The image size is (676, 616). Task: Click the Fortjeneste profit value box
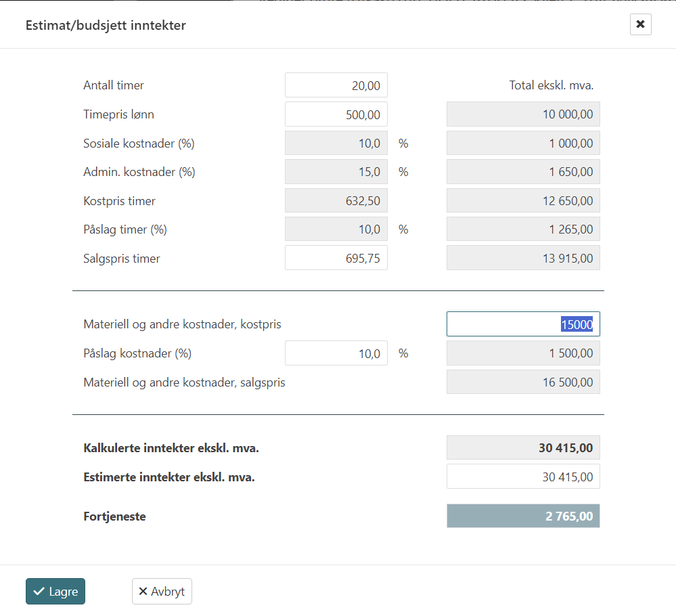(523, 516)
